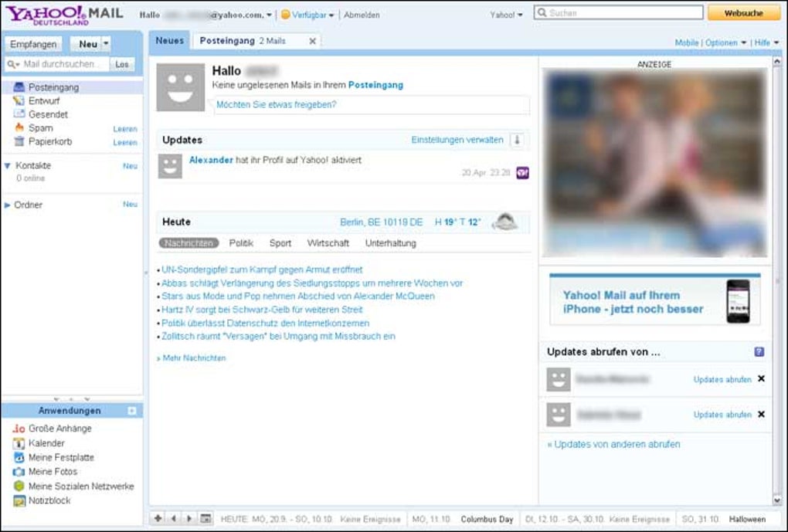
Task: Click the add icon in Anwendungen header
Action: (x=131, y=411)
